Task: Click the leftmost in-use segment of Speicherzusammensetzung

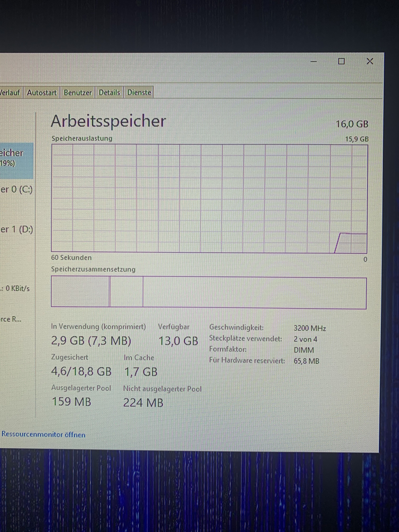Action: (x=80, y=291)
